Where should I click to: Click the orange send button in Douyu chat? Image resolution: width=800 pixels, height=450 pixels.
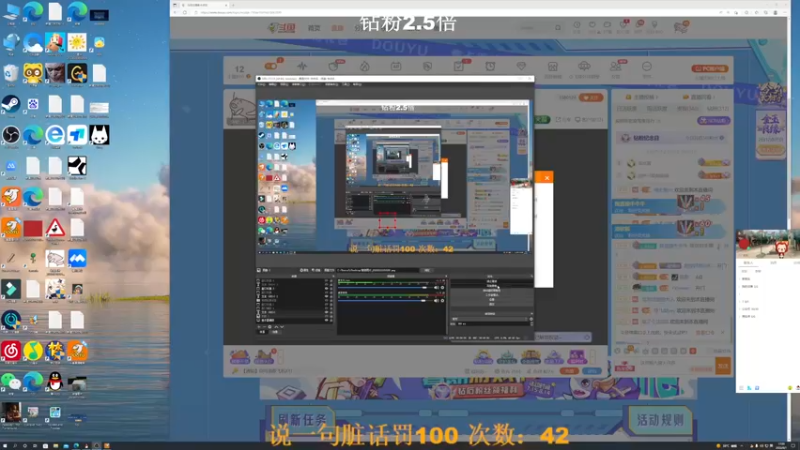coord(723,365)
